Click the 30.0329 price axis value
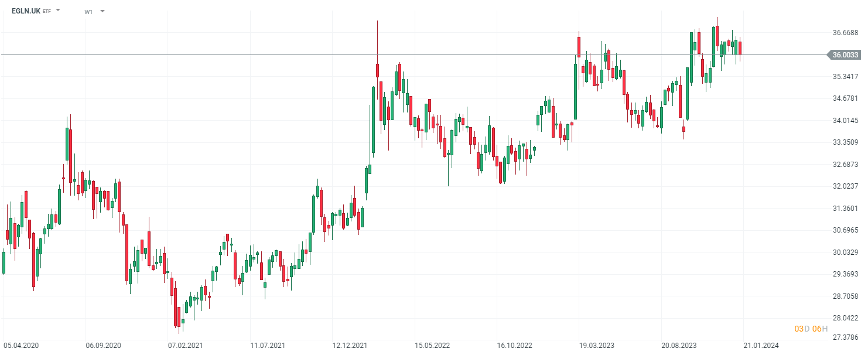This screenshot has width=868, height=355. point(845,252)
